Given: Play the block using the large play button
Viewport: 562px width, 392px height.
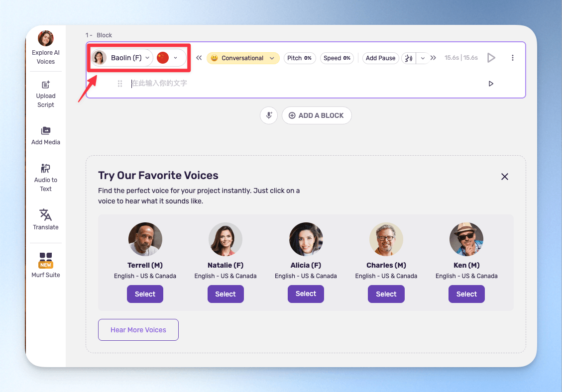Looking at the screenshot, I should (x=491, y=58).
